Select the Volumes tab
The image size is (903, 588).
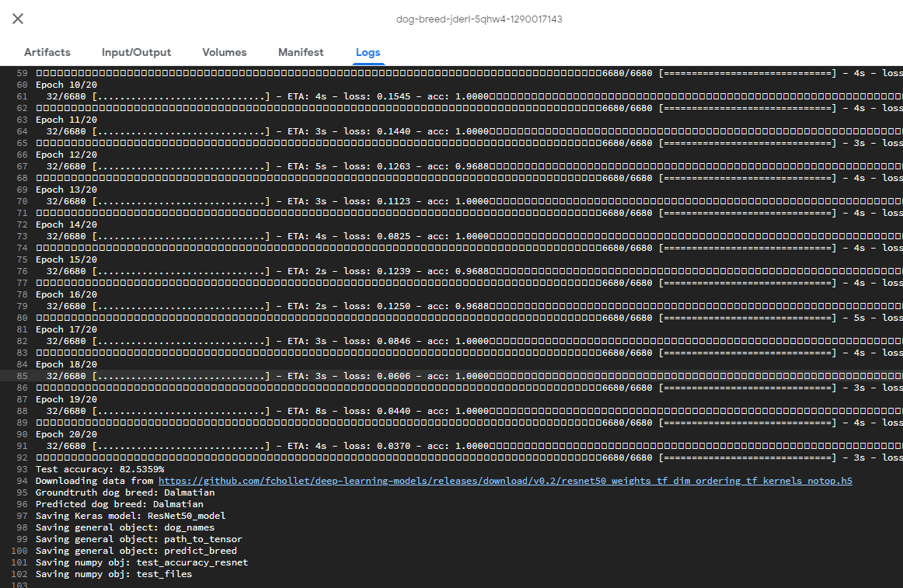coord(225,52)
